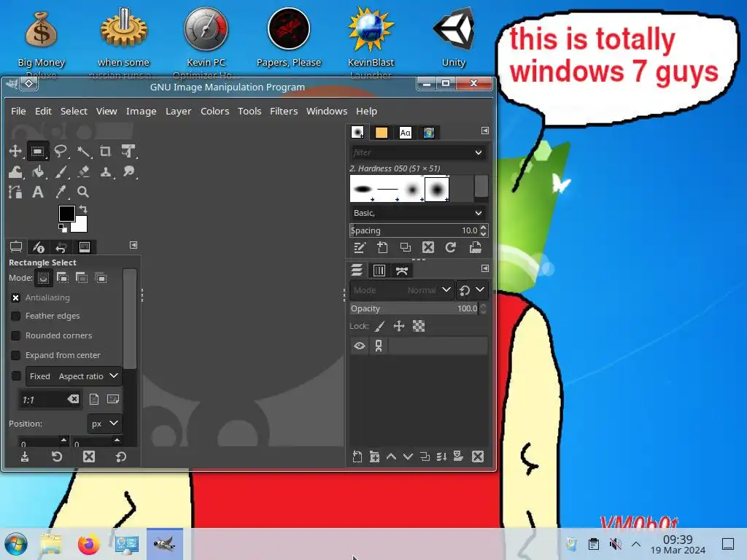This screenshot has height=560, width=747.
Task: Open the Basic brush tag dropdown
Action: point(418,213)
